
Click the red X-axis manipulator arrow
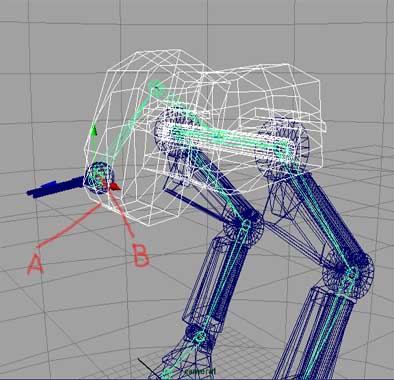coord(115,187)
